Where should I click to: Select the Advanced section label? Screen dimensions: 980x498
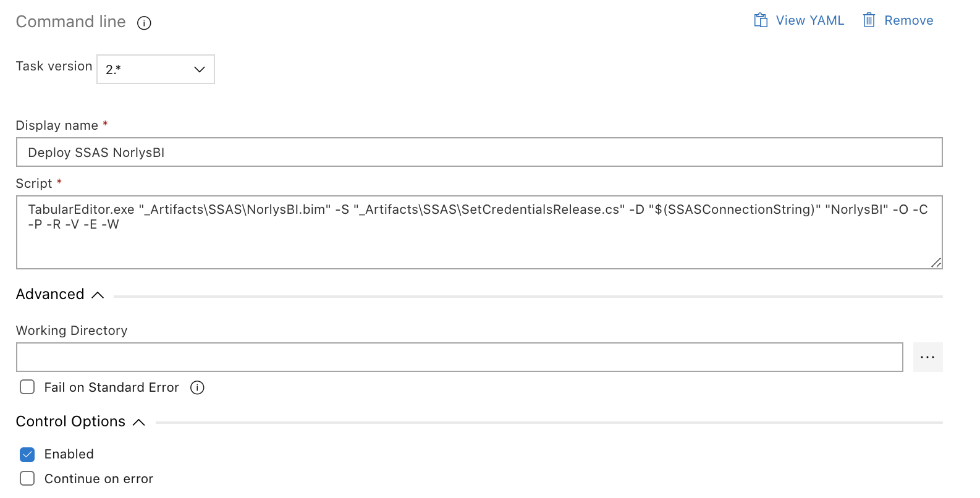pyautogui.click(x=49, y=294)
